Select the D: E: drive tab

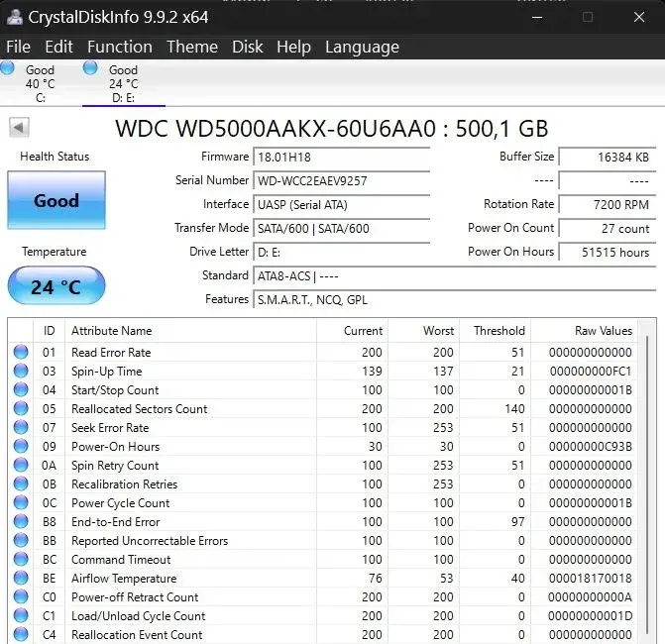(124, 83)
